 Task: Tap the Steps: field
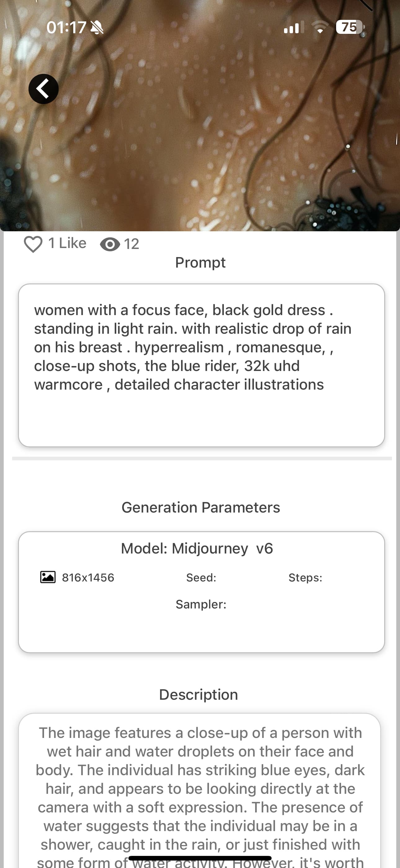[305, 577]
